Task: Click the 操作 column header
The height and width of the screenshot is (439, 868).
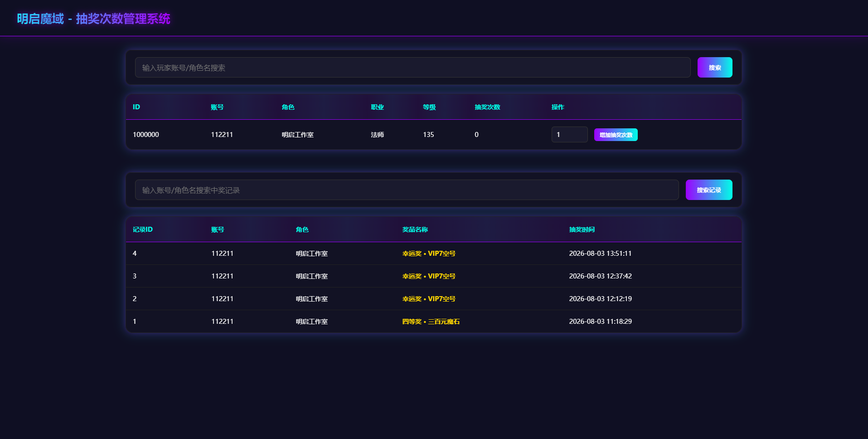Action: 558,107
